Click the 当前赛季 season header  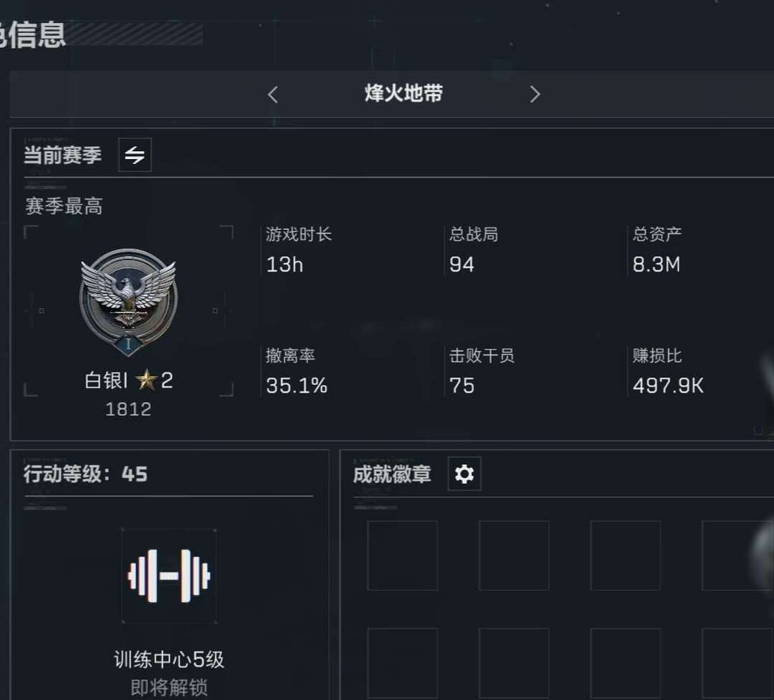coord(62,155)
